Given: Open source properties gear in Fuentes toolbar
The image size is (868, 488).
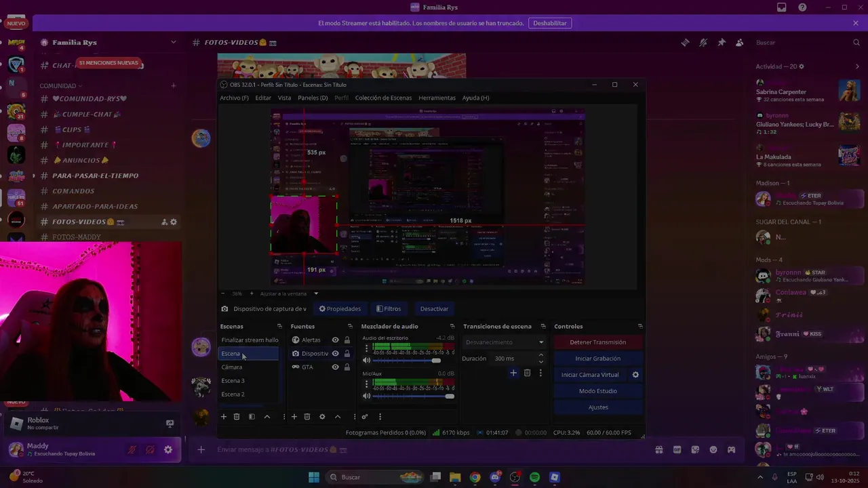Looking at the screenshot, I should pyautogui.click(x=322, y=417).
